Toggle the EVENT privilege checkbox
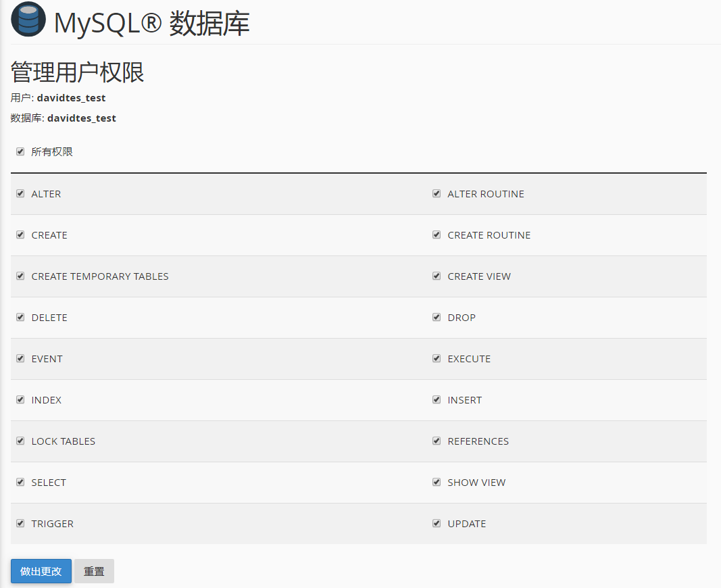The height and width of the screenshot is (588, 721). click(x=20, y=359)
